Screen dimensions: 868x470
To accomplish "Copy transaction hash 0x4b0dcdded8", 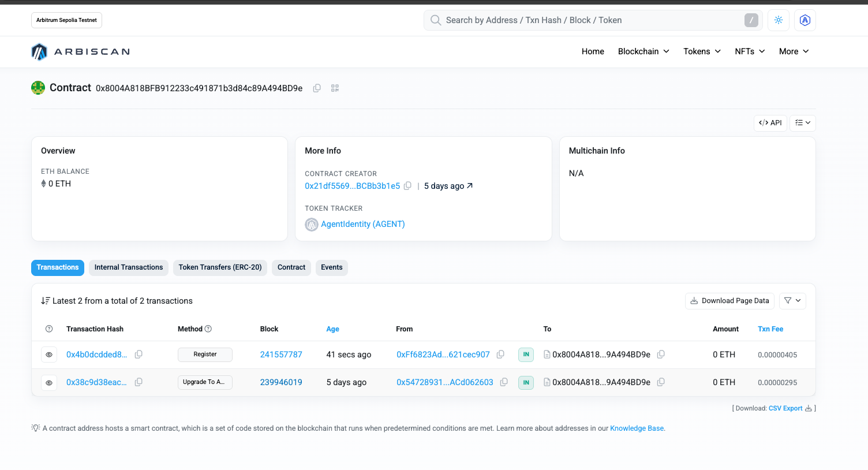I will click(x=139, y=355).
